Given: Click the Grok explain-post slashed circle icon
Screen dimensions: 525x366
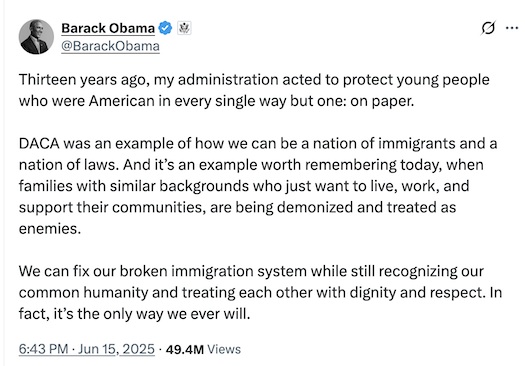Looking at the screenshot, I should 488,28.
